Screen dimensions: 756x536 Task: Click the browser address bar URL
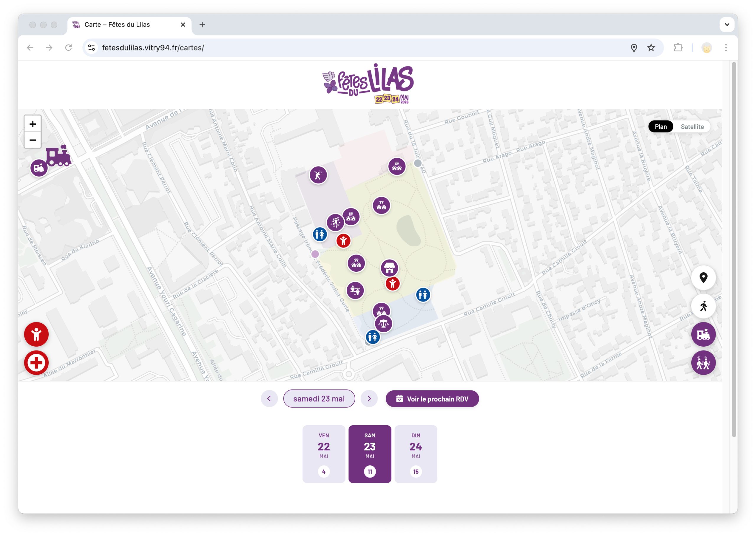click(153, 48)
